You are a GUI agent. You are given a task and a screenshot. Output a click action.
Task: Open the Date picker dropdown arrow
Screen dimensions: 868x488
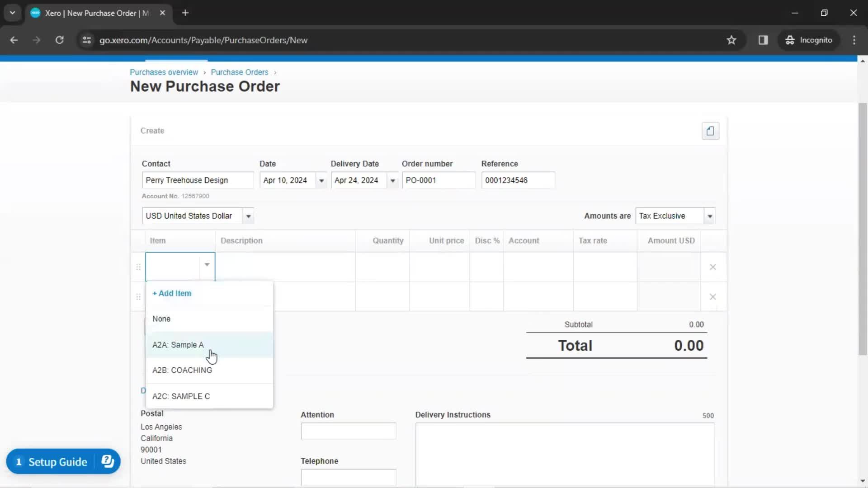pyautogui.click(x=321, y=181)
